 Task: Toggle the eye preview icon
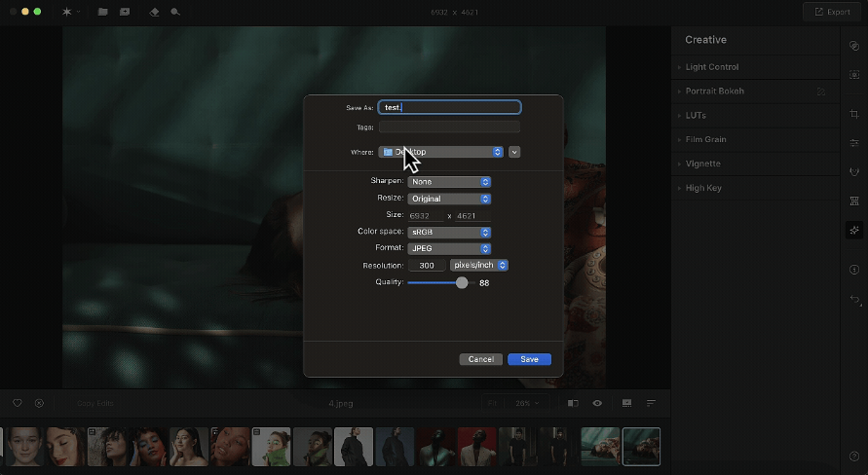pos(597,403)
